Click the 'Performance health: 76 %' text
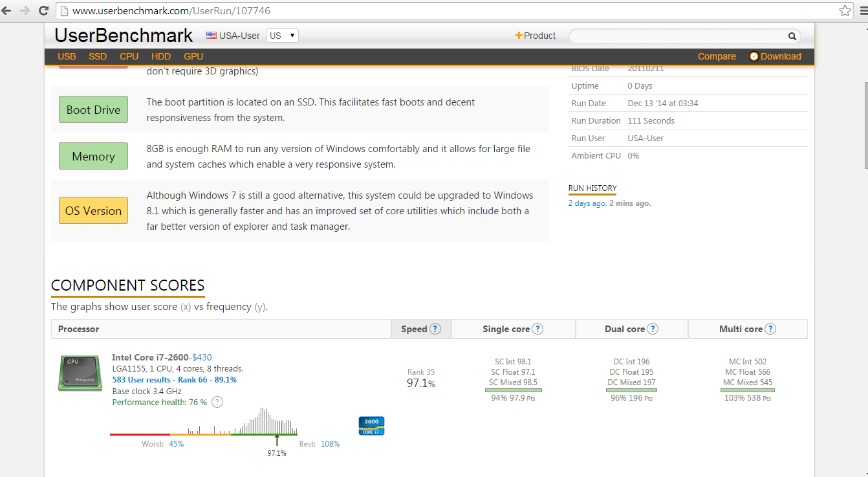Image resolution: width=868 pixels, height=477 pixels. [x=160, y=403]
